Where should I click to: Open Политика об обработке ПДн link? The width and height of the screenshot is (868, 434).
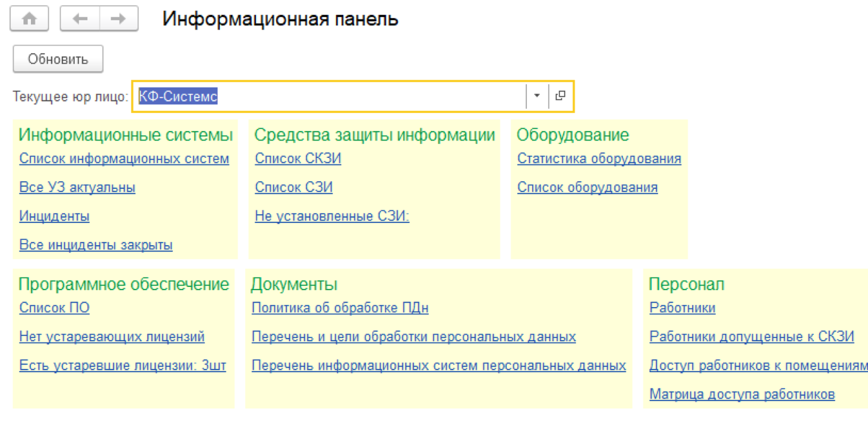pos(340,308)
